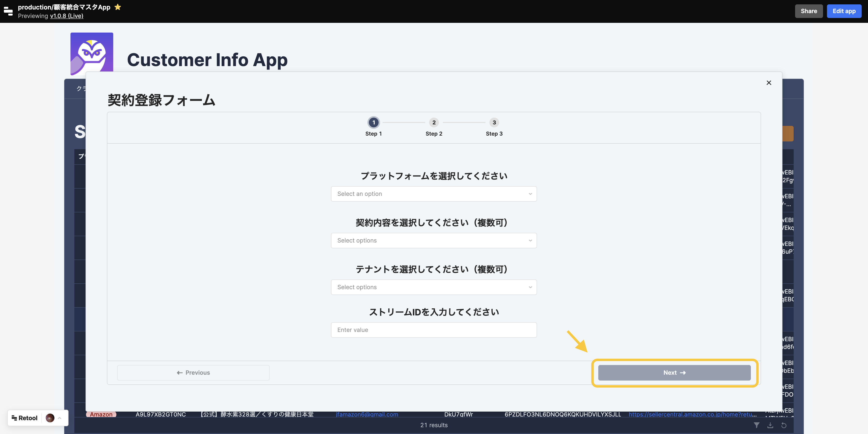This screenshot has width=868, height=434.
Task: Download the table data
Action: (x=771, y=425)
